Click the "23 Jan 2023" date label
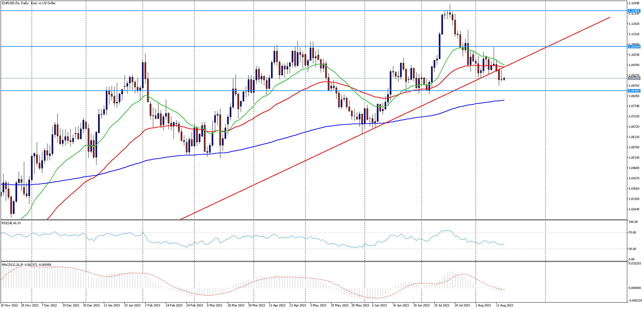 tap(133, 305)
